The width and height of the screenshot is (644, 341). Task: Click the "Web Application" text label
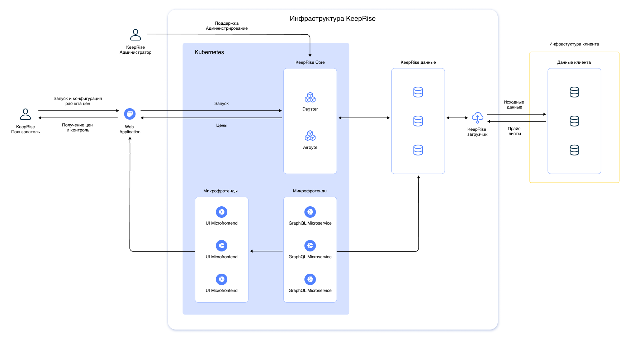click(130, 129)
